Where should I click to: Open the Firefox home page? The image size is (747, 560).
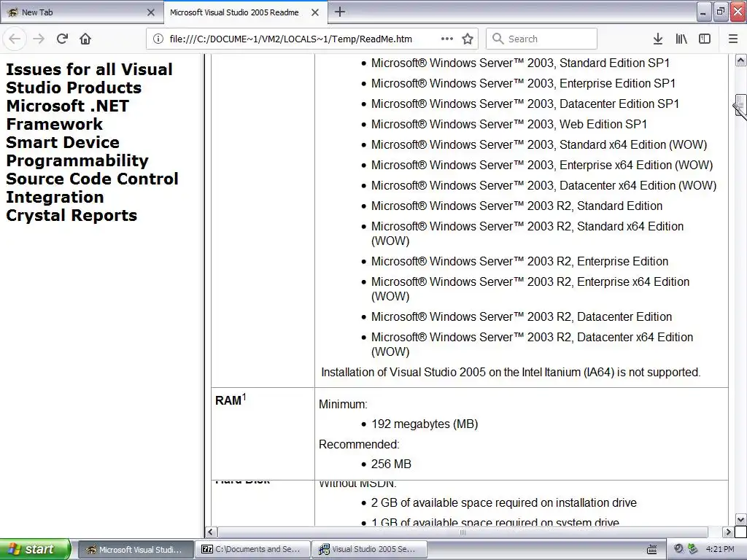click(85, 39)
